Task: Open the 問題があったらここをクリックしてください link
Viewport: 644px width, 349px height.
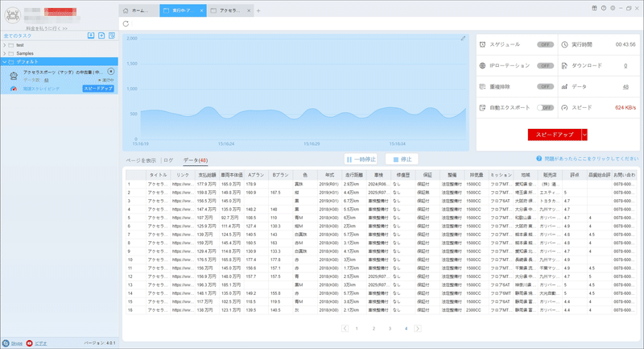Action: 592,159
